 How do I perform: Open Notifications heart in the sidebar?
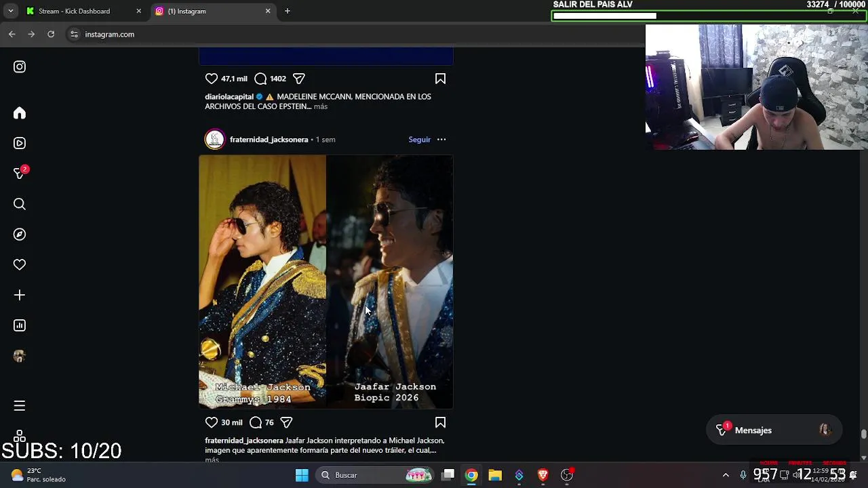pyautogui.click(x=20, y=265)
